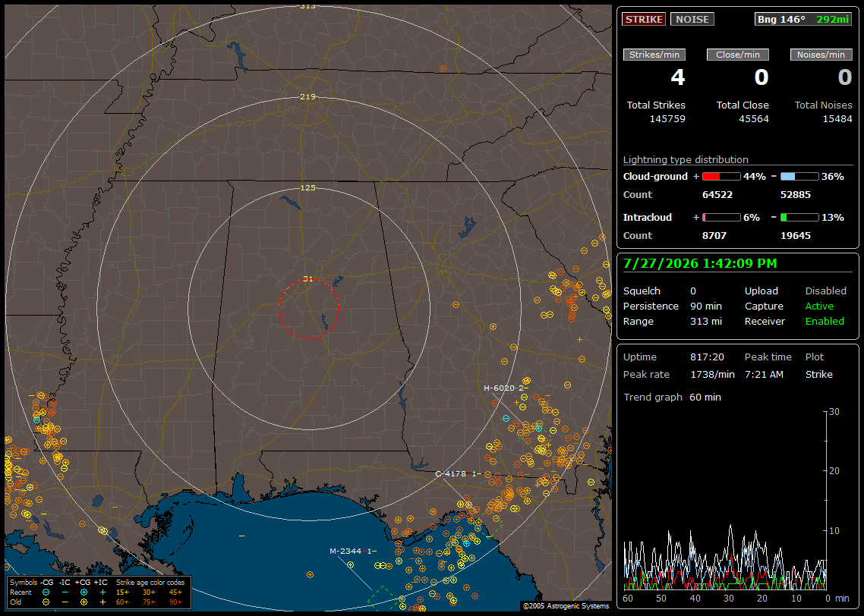Click the Trend graph 60 min value
Viewport: 864px width, 616px height.
tap(705, 398)
